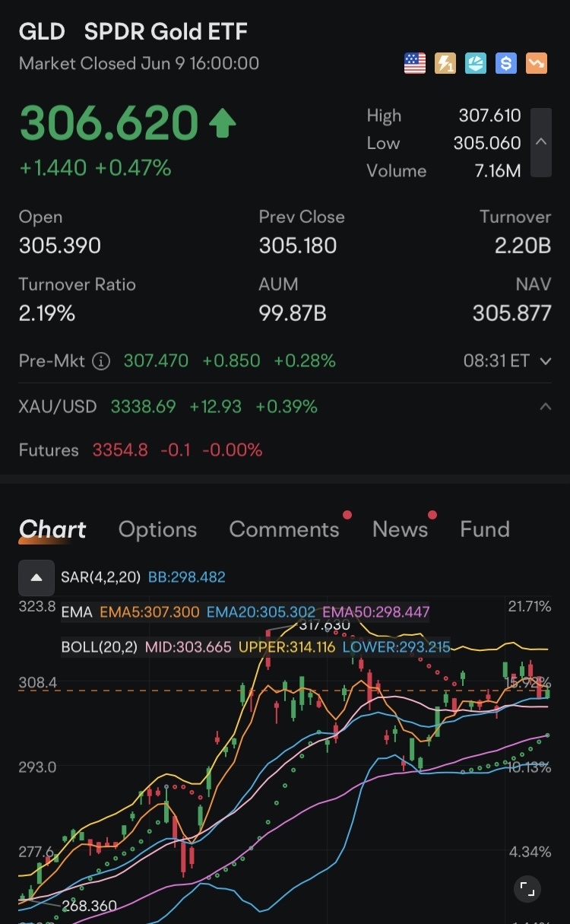
Task: Tap the NAV value 305.877
Action: 512,313
